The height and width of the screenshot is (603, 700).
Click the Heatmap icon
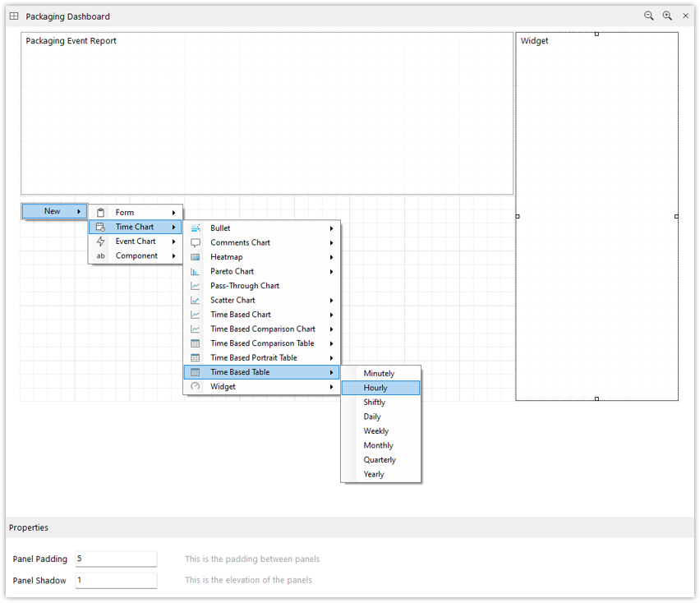(196, 257)
